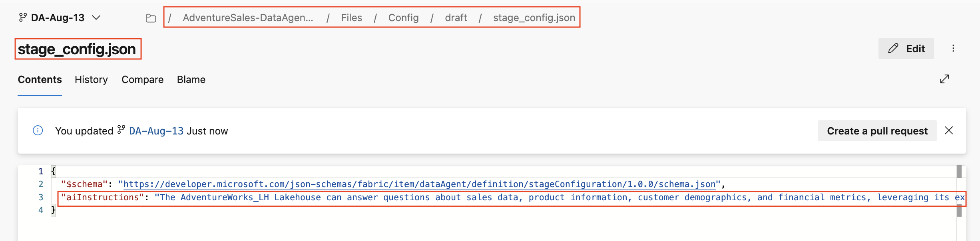Screen dimensions: 980x241
Task: Select the Contents tab
Action: [x=40, y=79]
